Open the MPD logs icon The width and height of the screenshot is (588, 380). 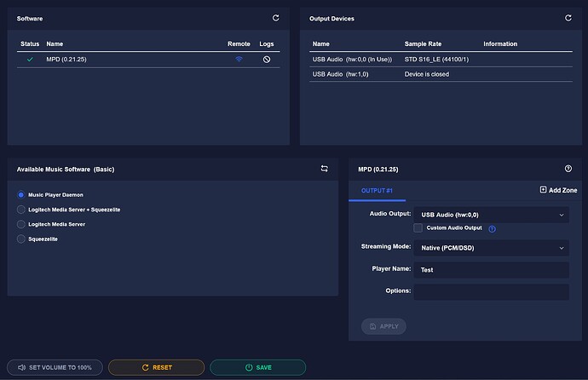coord(267,59)
